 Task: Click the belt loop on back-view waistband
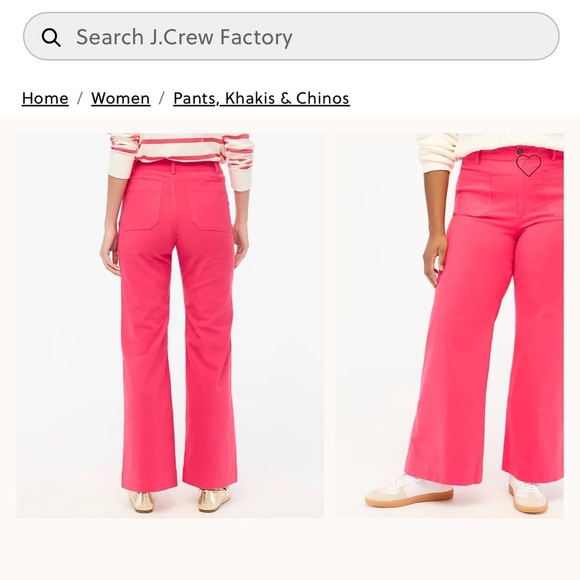173,167
